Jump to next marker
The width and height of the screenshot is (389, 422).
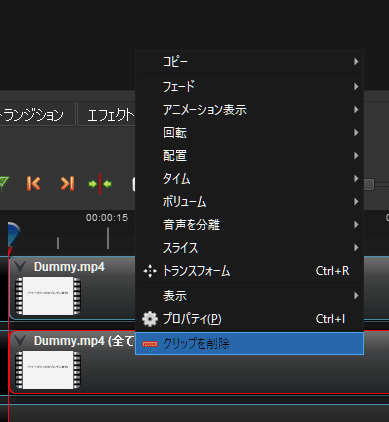click(x=68, y=183)
